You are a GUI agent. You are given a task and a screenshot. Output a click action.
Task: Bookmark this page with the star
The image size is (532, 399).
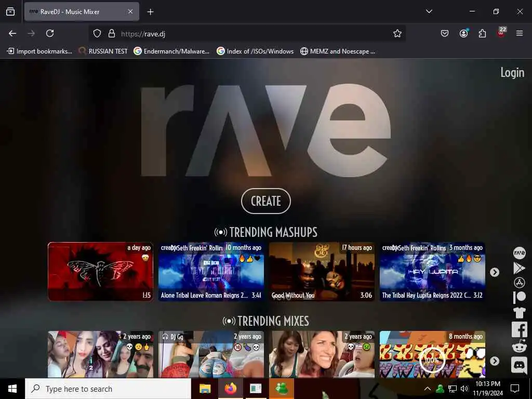click(397, 33)
